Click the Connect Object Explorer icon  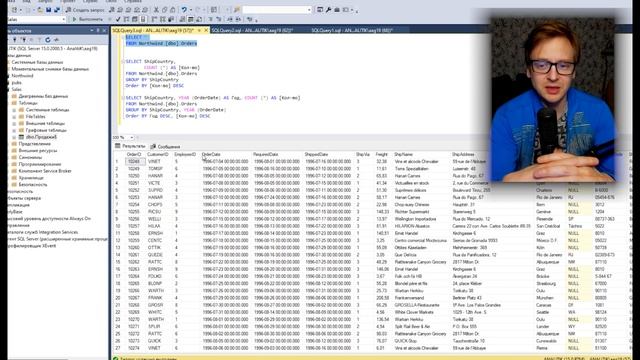15,40
